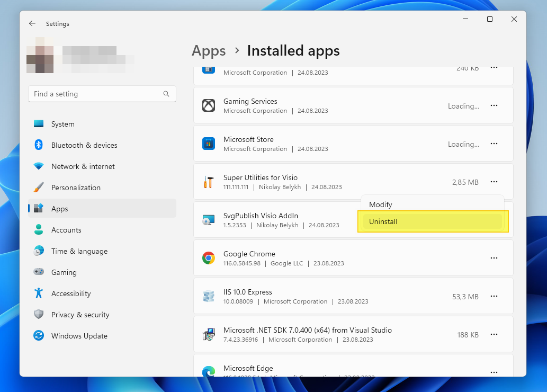
Task: Click the .NET SDK installer icon
Action: (209, 334)
